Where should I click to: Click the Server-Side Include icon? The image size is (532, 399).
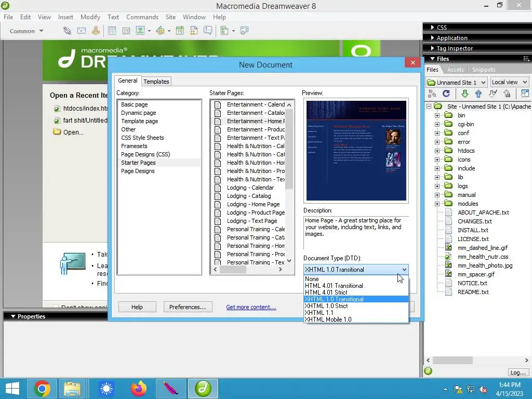pos(194,31)
